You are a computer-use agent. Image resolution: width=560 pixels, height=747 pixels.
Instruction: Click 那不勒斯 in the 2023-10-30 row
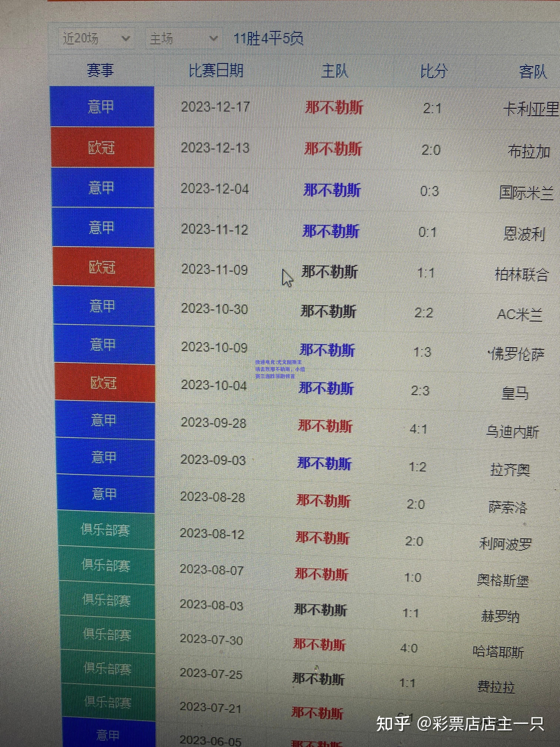point(329,311)
